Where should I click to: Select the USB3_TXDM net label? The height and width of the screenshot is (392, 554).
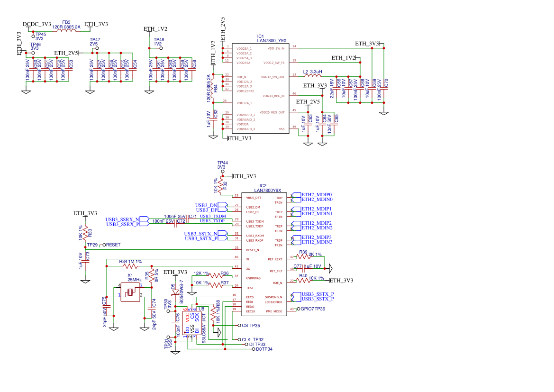[213, 216]
